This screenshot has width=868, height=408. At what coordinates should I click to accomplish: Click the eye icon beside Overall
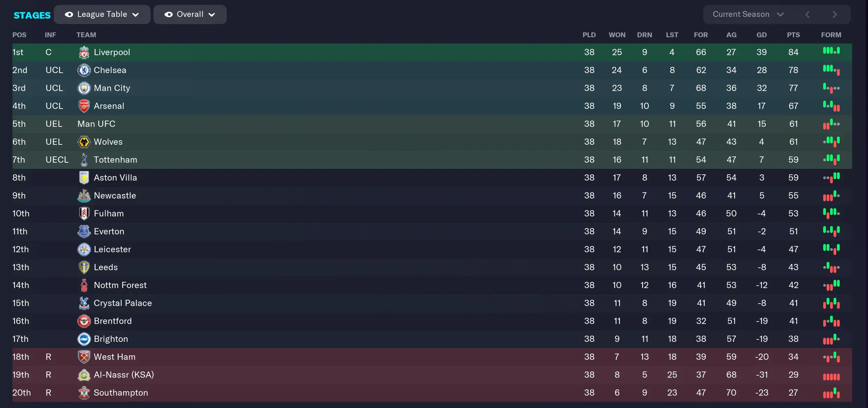point(169,14)
